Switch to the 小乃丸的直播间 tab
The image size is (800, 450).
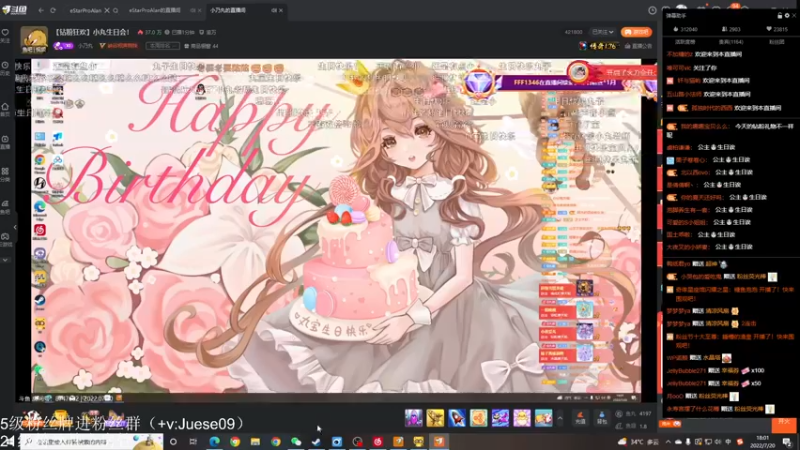(x=228, y=10)
